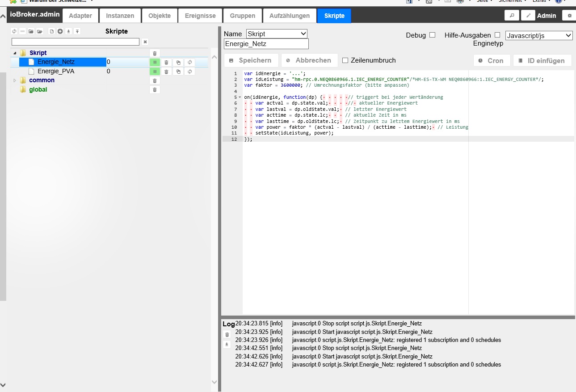The width and height of the screenshot is (576, 392).
Task: Click the upload arrow icon in Skripte toolbar
Action: point(77,31)
